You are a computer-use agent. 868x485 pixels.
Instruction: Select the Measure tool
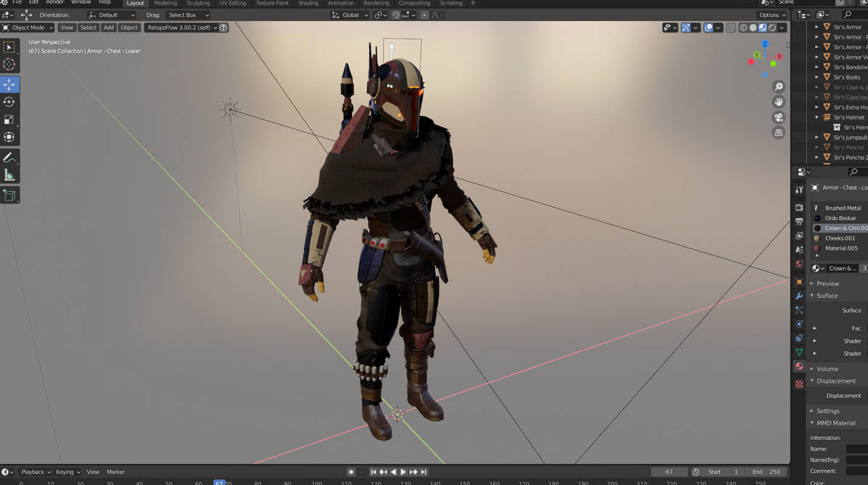(x=9, y=175)
